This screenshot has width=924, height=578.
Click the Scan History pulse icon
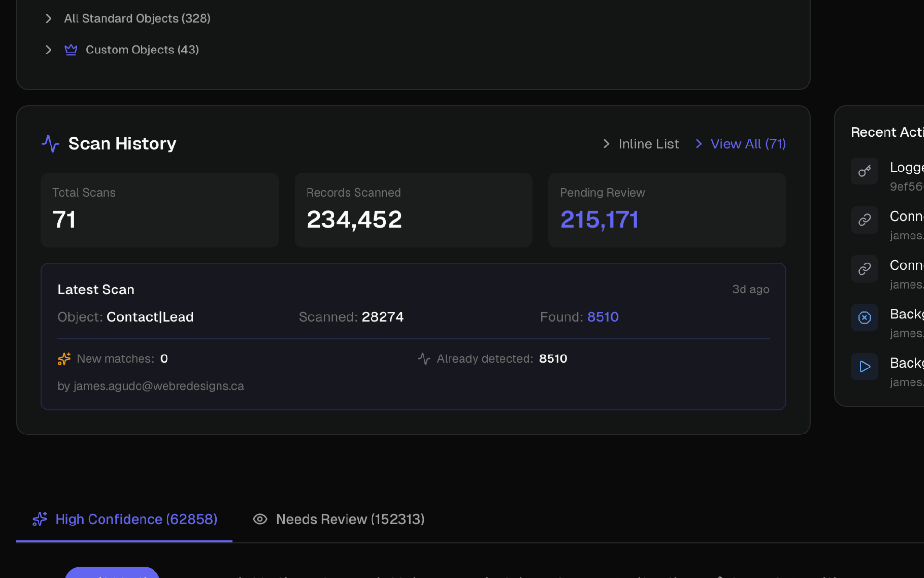(x=51, y=144)
